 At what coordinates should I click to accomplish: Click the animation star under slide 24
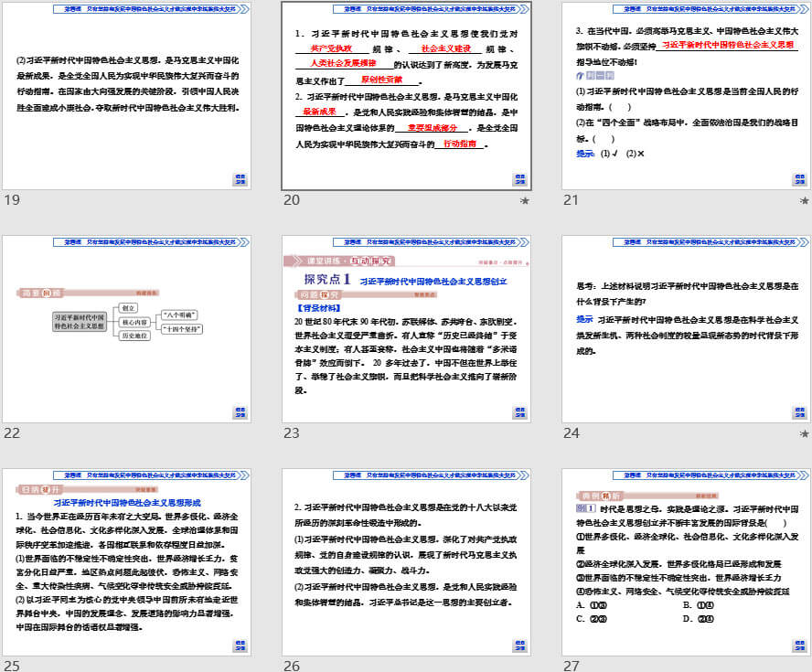(x=805, y=433)
